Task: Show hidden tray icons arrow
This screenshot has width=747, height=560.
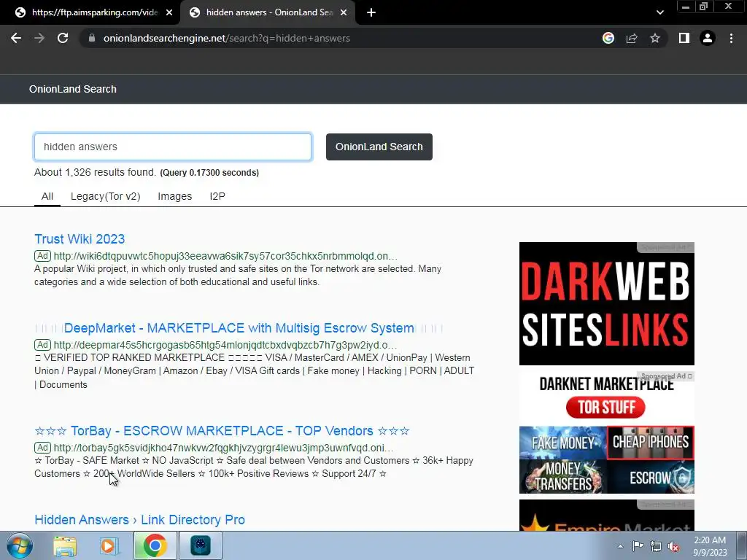Action: (x=620, y=546)
